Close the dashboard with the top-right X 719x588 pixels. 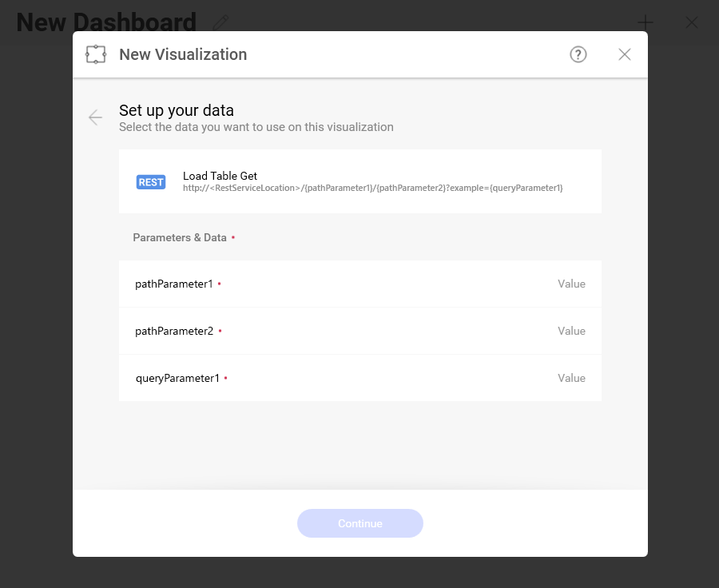click(x=692, y=22)
